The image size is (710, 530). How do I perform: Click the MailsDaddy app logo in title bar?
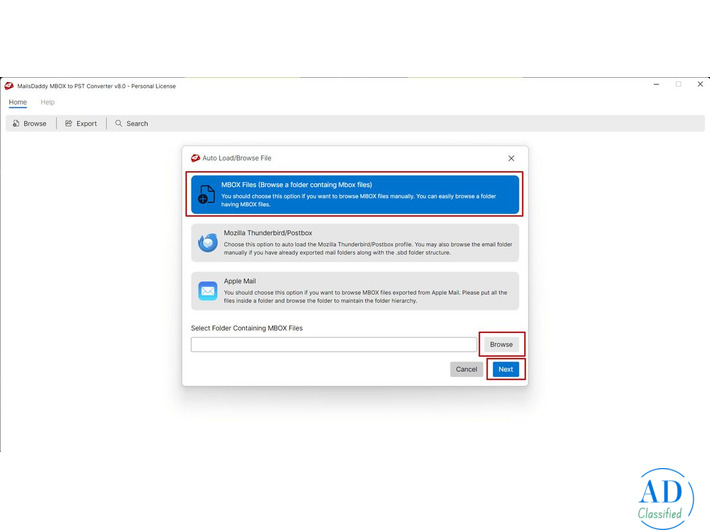(9, 86)
